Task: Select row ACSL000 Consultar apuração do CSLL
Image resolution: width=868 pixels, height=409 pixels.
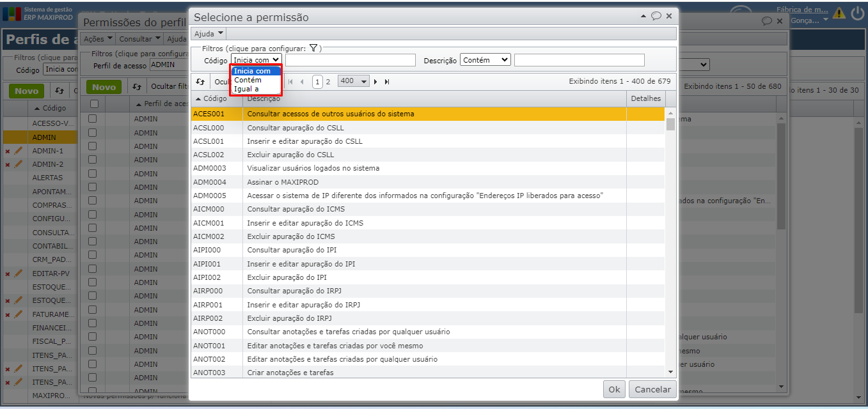Action: tap(428, 128)
